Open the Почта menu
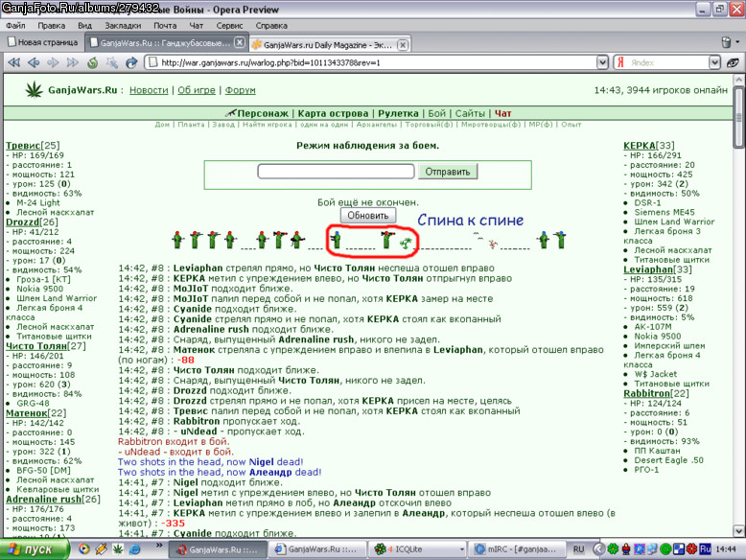The height and width of the screenshot is (560, 746). tap(165, 26)
